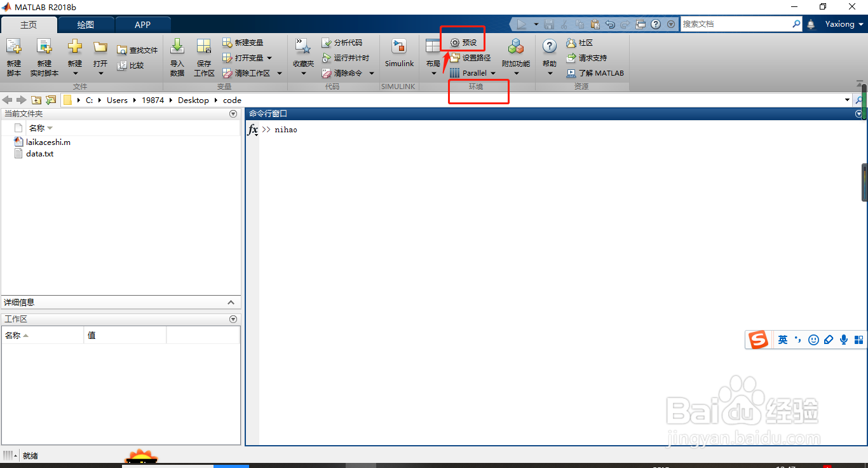Launch Simulink from the toolstrip
868x468 pixels.
pyautogui.click(x=399, y=53)
